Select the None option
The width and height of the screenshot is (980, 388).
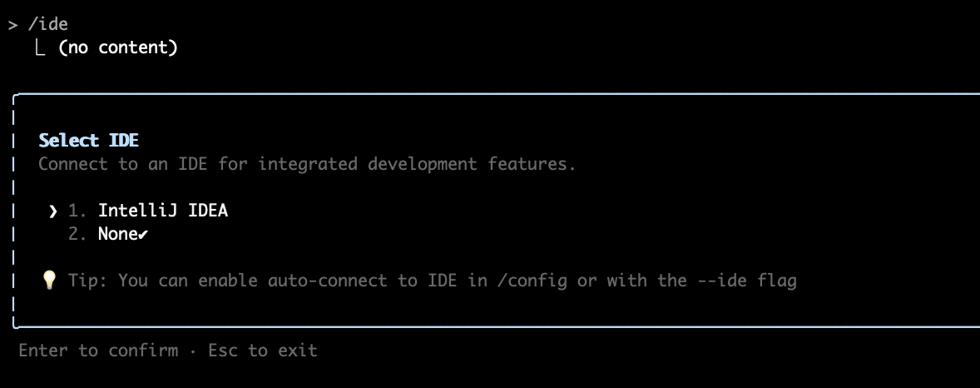pyautogui.click(x=118, y=235)
